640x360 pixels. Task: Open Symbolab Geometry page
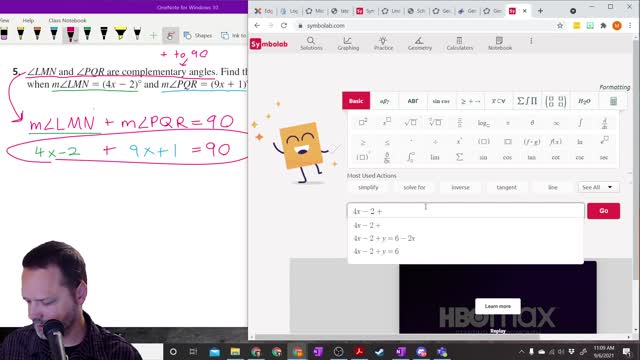click(x=420, y=43)
